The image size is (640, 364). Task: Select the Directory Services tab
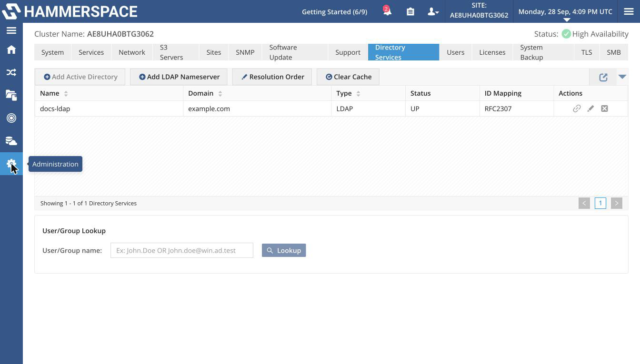point(403,52)
